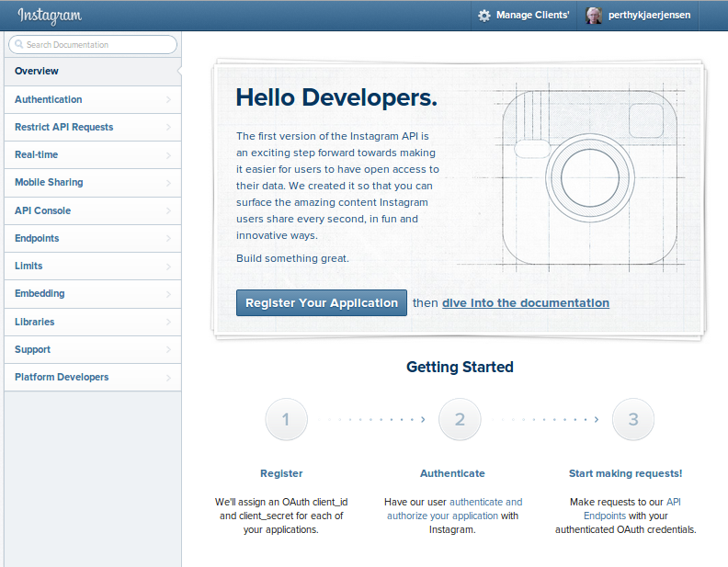Click the Authenticate step heading

(x=452, y=473)
